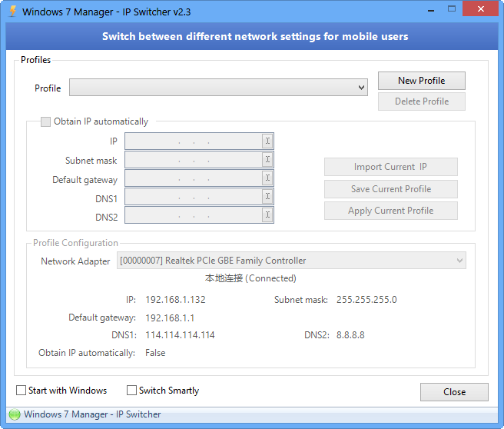The image size is (504, 429).
Task: Click the cursor icon in DNS1 field
Action: (x=267, y=196)
